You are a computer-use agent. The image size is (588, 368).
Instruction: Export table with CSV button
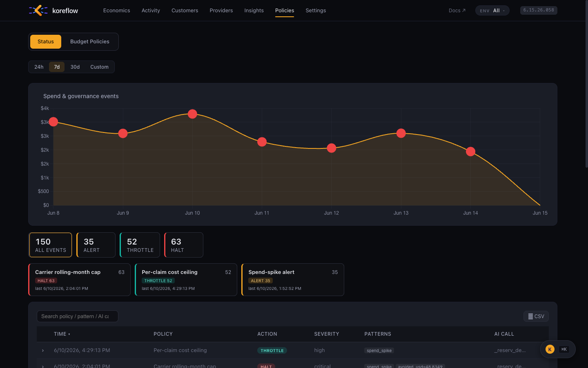tap(536, 316)
